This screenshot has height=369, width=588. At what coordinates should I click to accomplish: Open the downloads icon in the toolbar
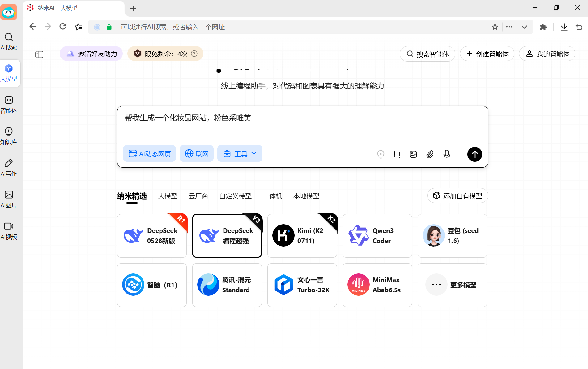[564, 27]
